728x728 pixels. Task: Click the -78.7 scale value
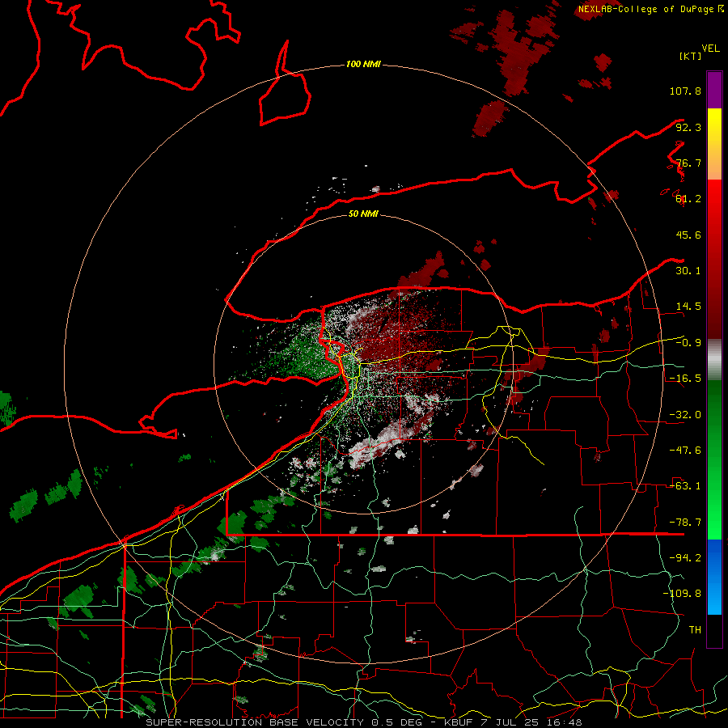click(685, 522)
